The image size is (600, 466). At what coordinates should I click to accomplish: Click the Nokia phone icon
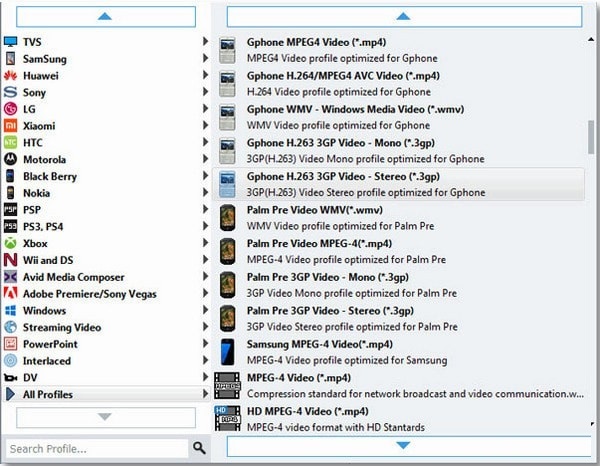coord(10,193)
